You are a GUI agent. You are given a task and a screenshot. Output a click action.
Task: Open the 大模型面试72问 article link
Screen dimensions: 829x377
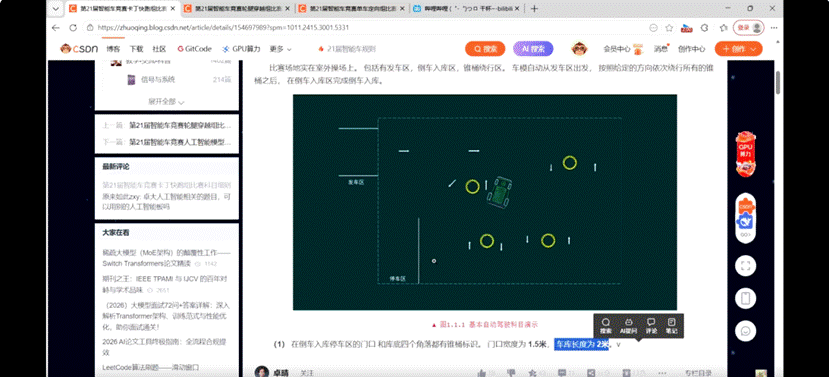(x=166, y=316)
